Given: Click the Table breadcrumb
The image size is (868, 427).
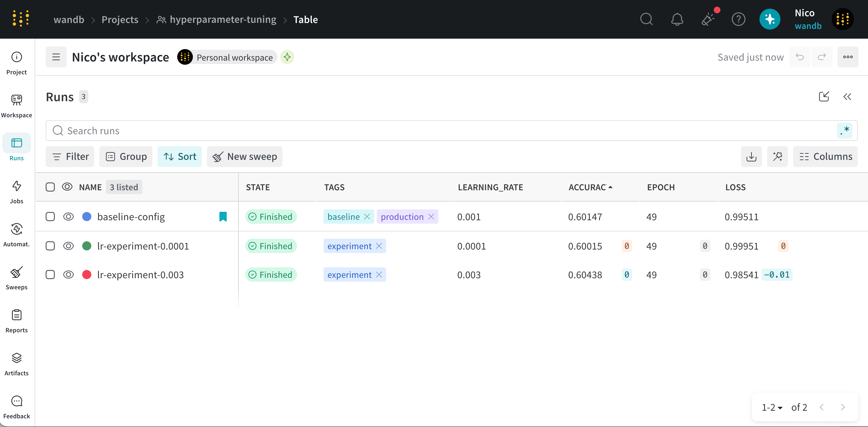Looking at the screenshot, I should [x=306, y=20].
